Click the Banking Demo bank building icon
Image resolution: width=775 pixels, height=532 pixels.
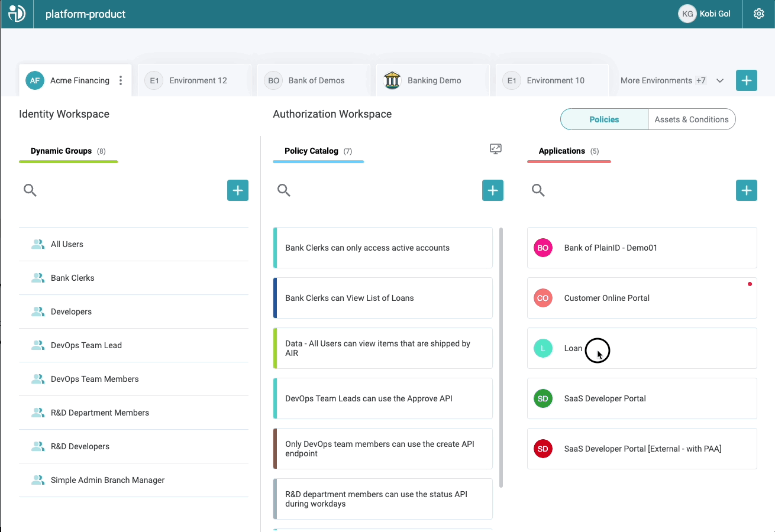click(x=392, y=80)
